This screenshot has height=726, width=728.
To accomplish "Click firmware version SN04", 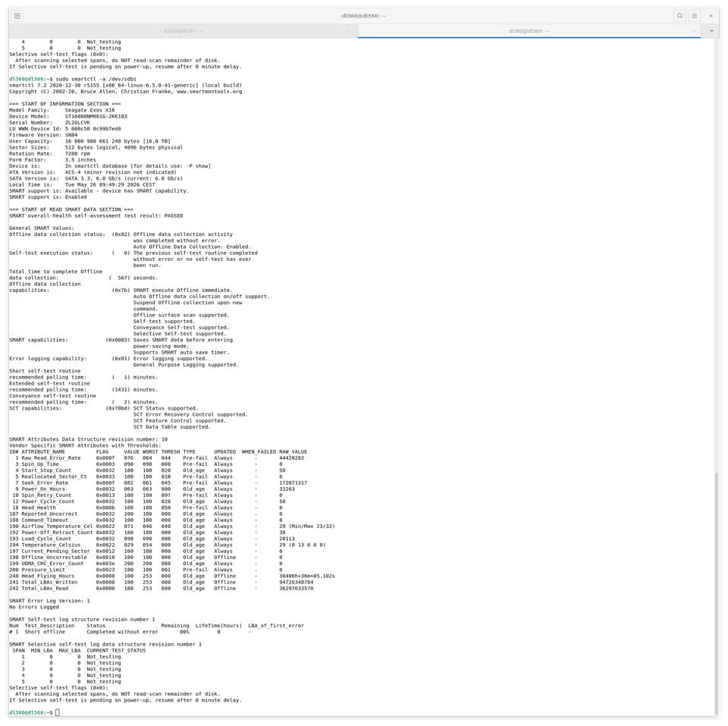I will point(71,135).
